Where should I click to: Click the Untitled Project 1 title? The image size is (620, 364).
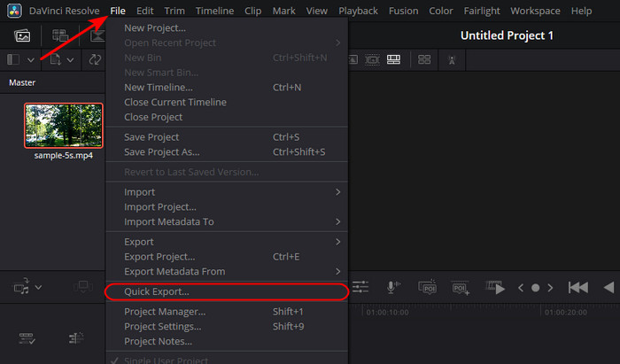pyautogui.click(x=507, y=35)
